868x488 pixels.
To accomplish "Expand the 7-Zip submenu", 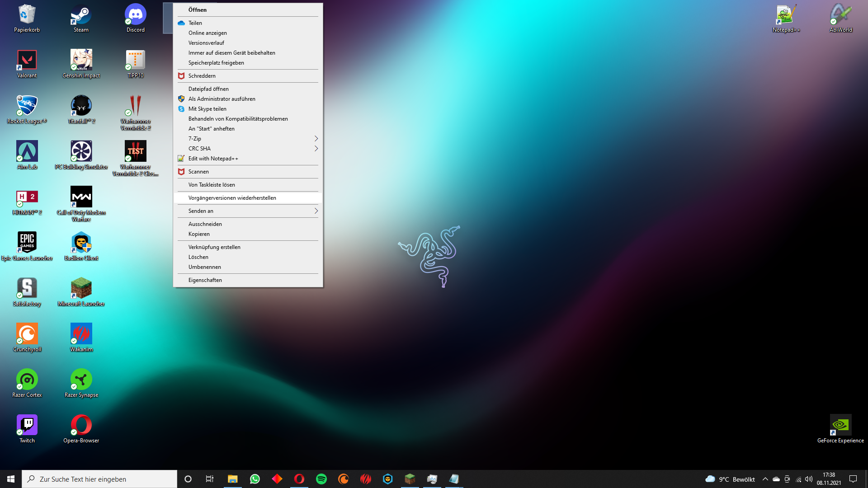I will point(248,138).
